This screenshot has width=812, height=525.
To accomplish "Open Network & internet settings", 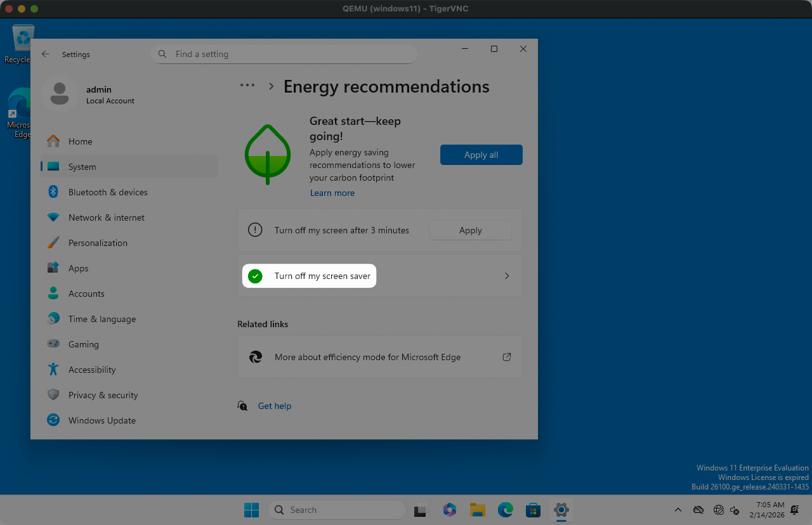I will pos(106,217).
